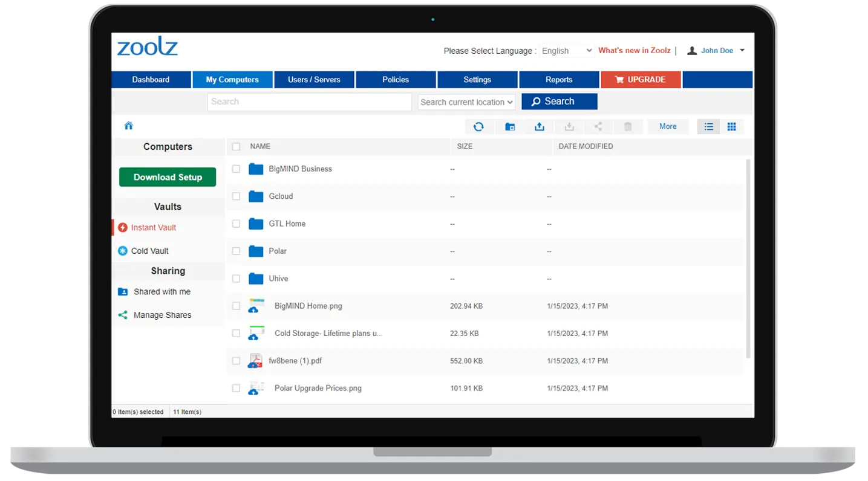Open the Polar Upgrade Prices.png file name
Viewport: 868px width, 481px height.
click(318, 388)
